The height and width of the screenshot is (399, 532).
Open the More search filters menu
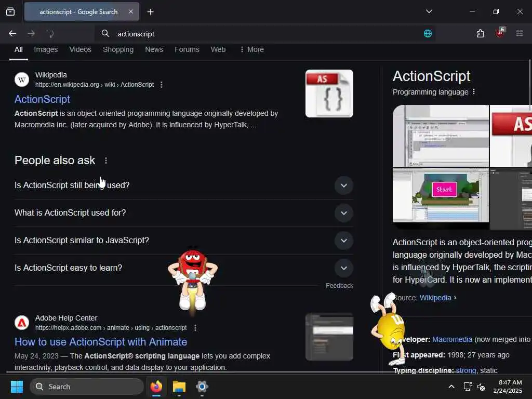252,49
